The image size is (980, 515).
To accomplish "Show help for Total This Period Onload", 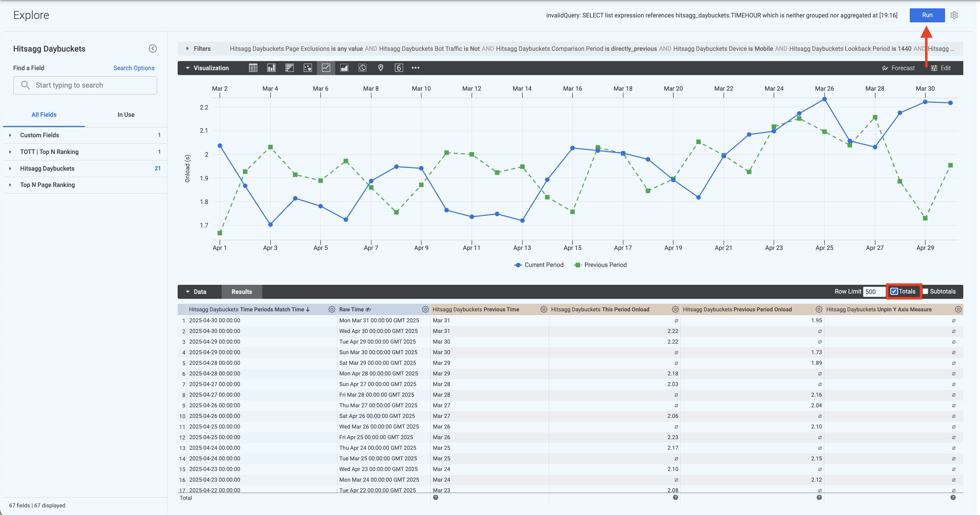I will pos(675,498).
